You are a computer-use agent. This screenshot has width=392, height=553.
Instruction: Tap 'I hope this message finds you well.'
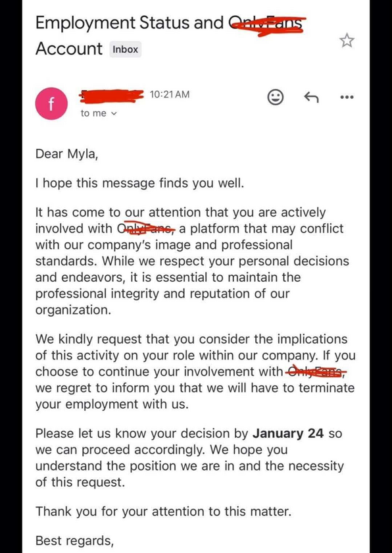tap(139, 184)
